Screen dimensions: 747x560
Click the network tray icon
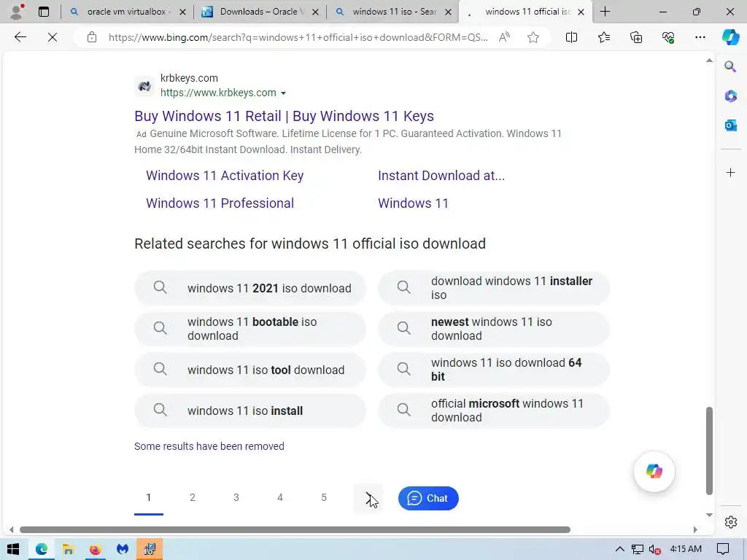[x=637, y=550]
